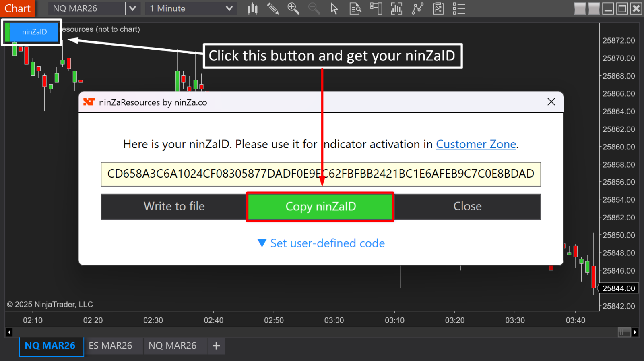Click the 02:10 time axis label
644x361 pixels.
pos(33,320)
